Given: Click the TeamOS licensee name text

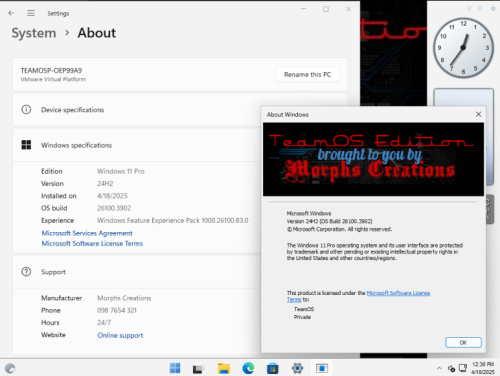Looking at the screenshot, I should (304, 309).
